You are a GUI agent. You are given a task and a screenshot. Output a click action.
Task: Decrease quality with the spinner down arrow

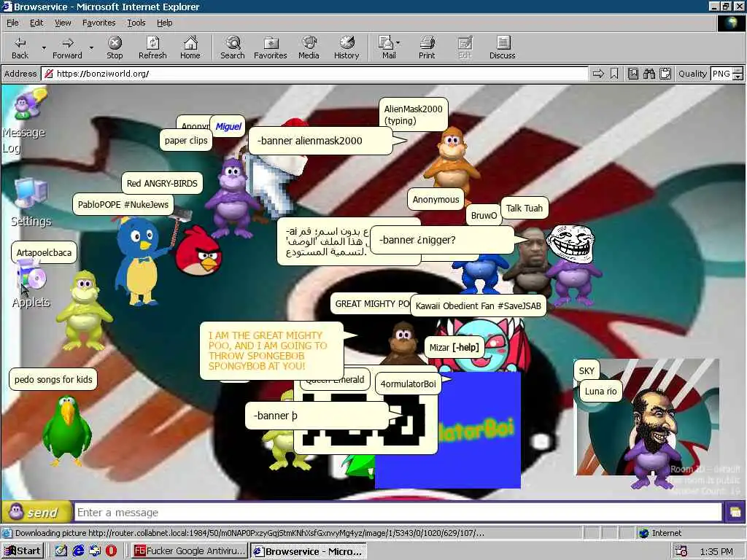(x=738, y=77)
